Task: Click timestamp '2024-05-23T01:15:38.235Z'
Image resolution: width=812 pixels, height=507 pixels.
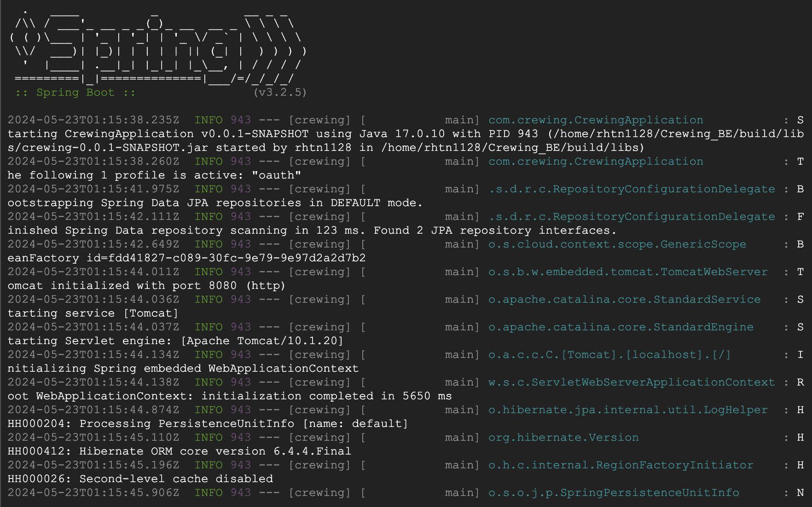Action: pyautogui.click(x=93, y=120)
